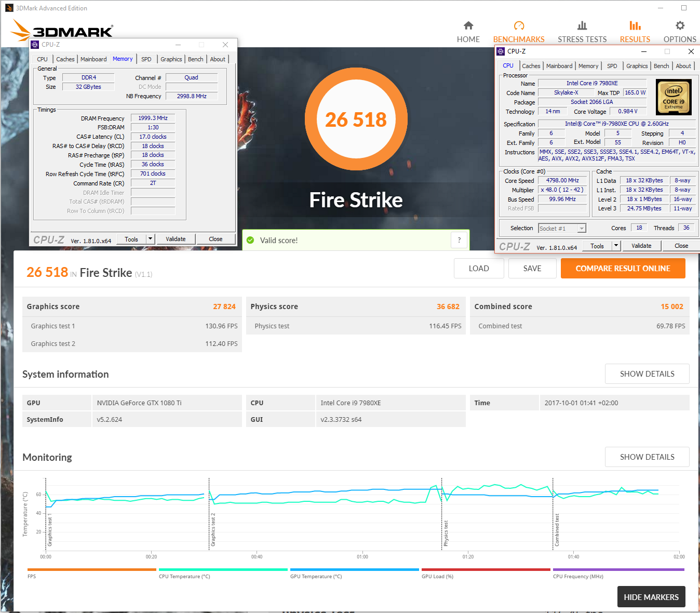The width and height of the screenshot is (700, 613).
Task: Show details for System information
Action: [x=647, y=374]
